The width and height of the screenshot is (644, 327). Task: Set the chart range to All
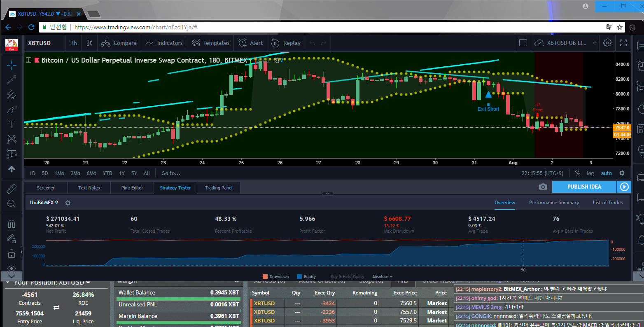(x=147, y=173)
